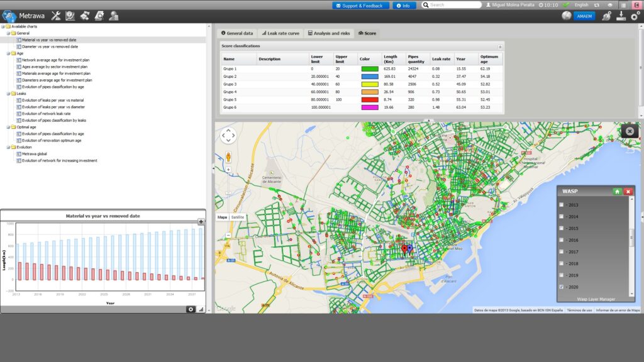Click the leaf settings icon in the toolbar
This screenshot has width=644, height=362.
(606, 16)
